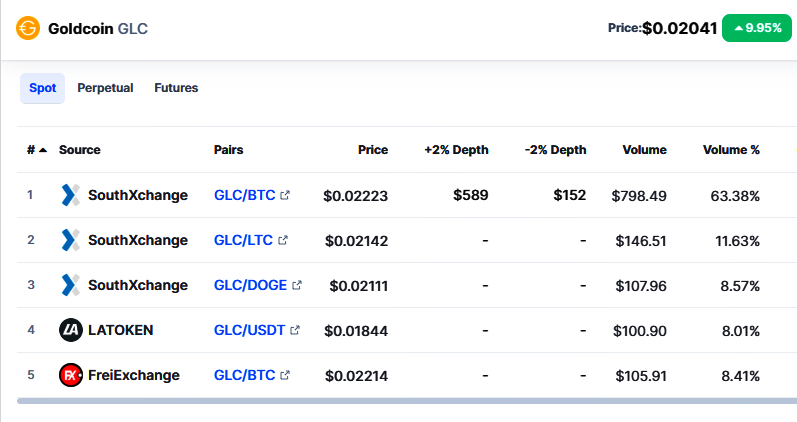The image size is (797, 422).
Task: Open external link icon beside GLC/LTC
Action: [x=283, y=240]
